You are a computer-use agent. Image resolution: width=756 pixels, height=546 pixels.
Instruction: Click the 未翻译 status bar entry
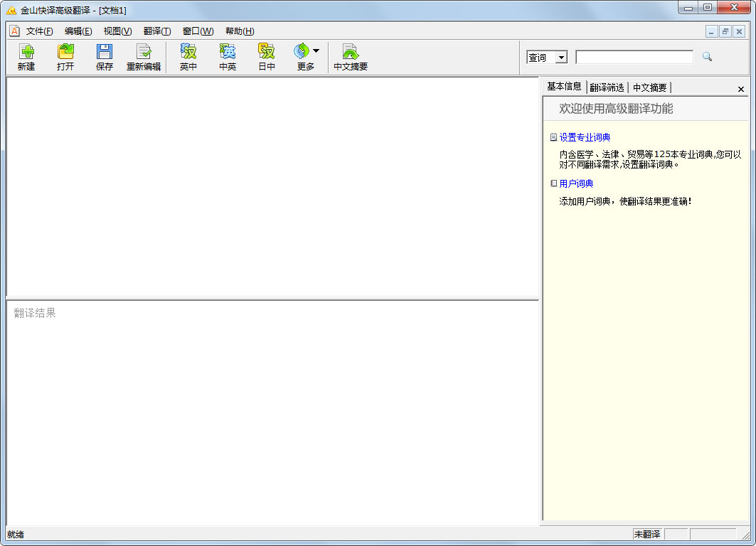tap(647, 534)
